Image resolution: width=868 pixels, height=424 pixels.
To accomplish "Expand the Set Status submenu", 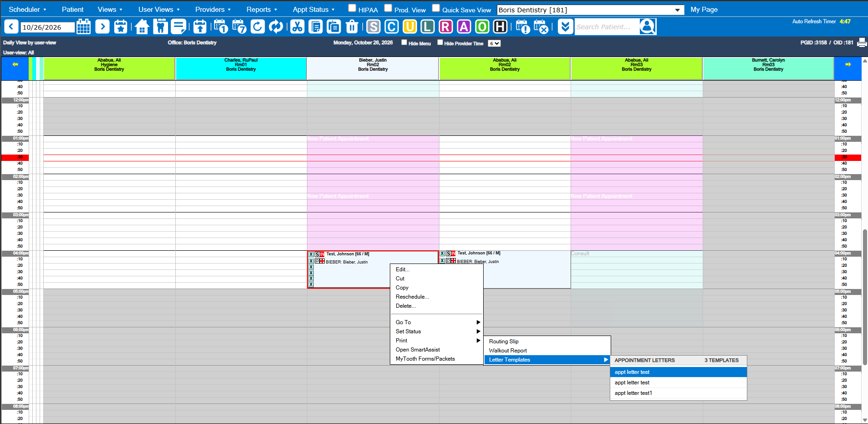I will [x=437, y=331].
